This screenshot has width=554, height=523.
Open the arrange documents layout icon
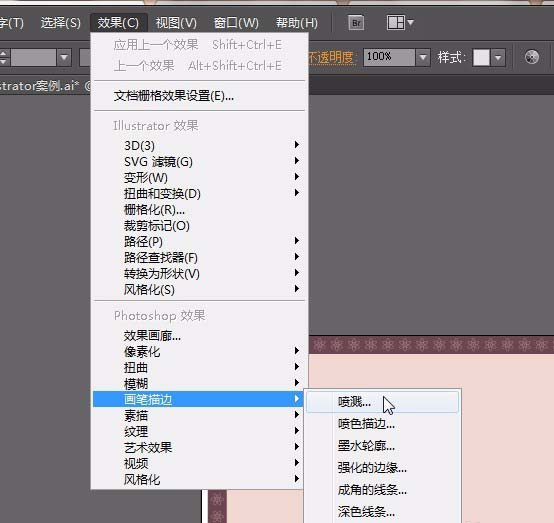click(x=395, y=23)
